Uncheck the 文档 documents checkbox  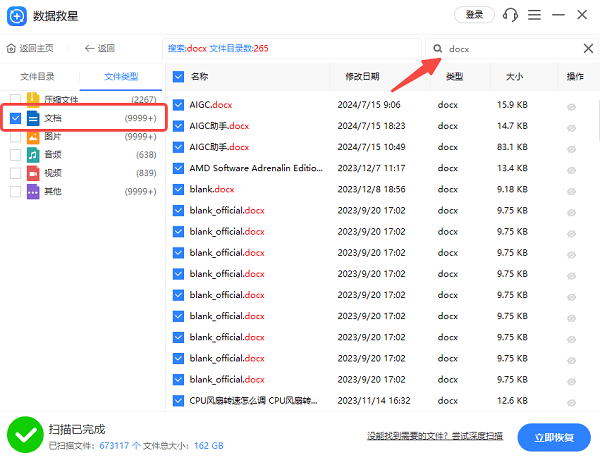pyautogui.click(x=14, y=118)
